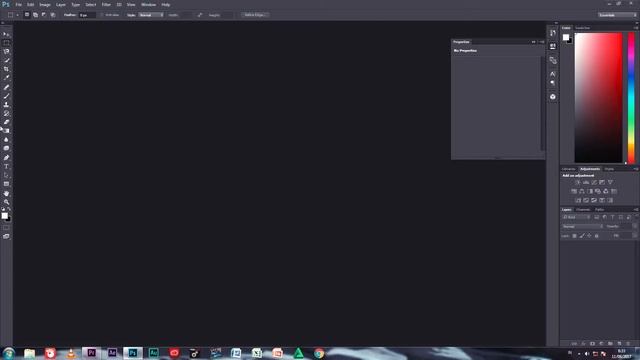The width and height of the screenshot is (640, 360).
Task: Open the layer filter Kind dropdown
Action: (576, 218)
